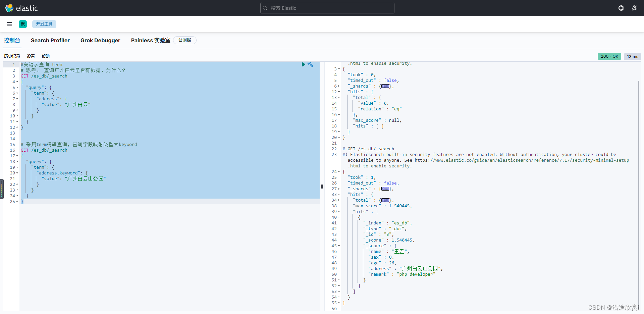The height and width of the screenshot is (314, 644).
Task: Collapse "_source" fold arrow at output line 45
Action: pyautogui.click(x=339, y=246)
